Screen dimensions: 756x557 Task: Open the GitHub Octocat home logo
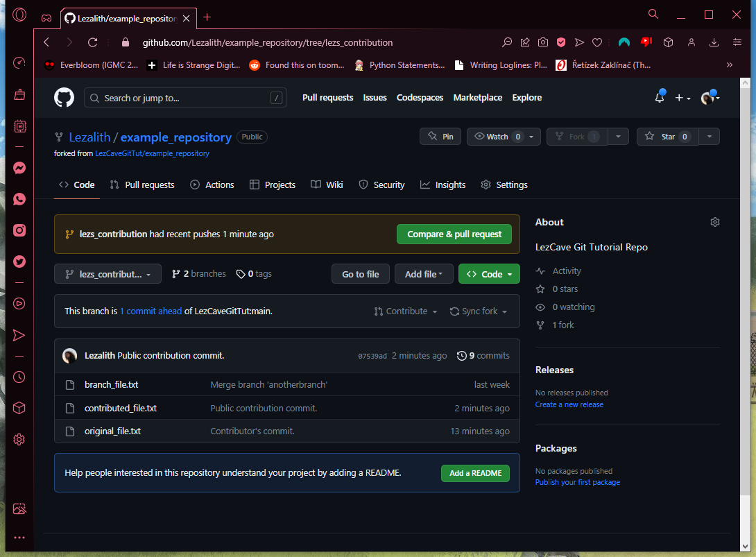click(x=64, y=97)
